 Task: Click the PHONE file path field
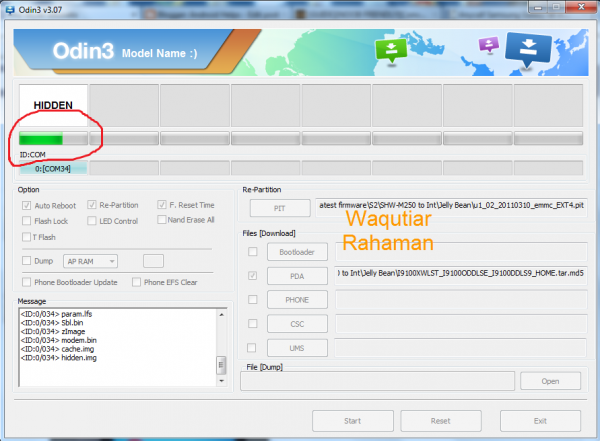461,299
